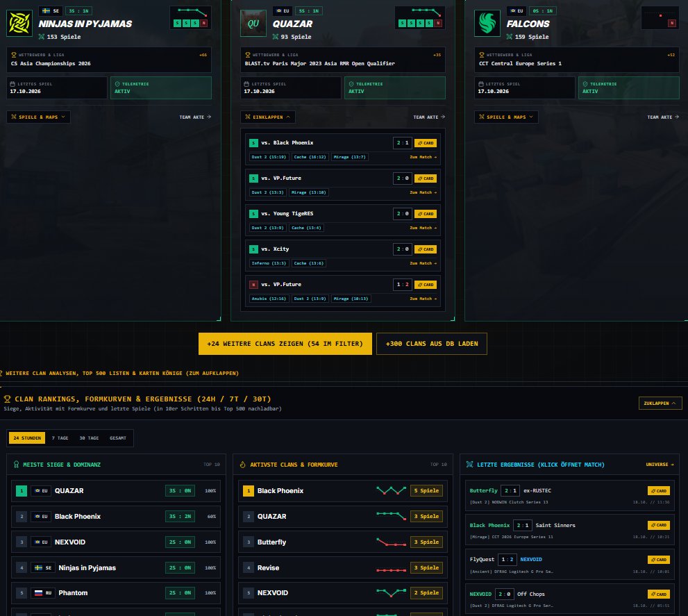Viewport: 688px width, 616px height.
Task: Expand Spiele & Maps for Ninjas in Pyjamas
Action: [38, 117]
